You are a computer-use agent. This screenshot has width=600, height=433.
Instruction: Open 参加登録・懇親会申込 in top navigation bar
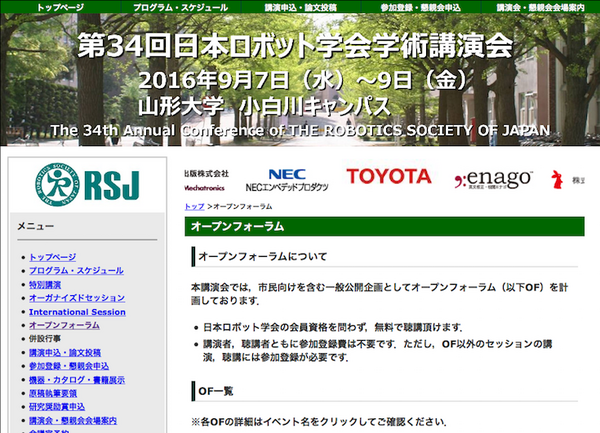[419, 6]
